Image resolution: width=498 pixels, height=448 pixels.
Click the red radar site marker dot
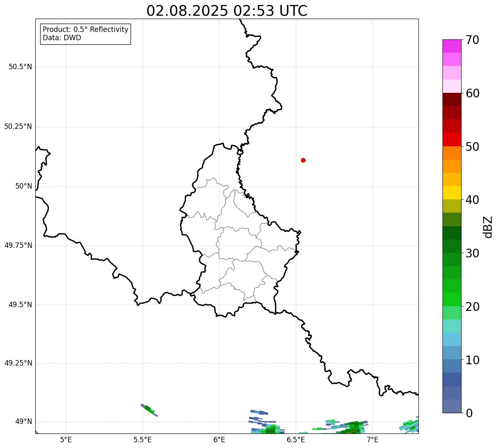[303, 160]
